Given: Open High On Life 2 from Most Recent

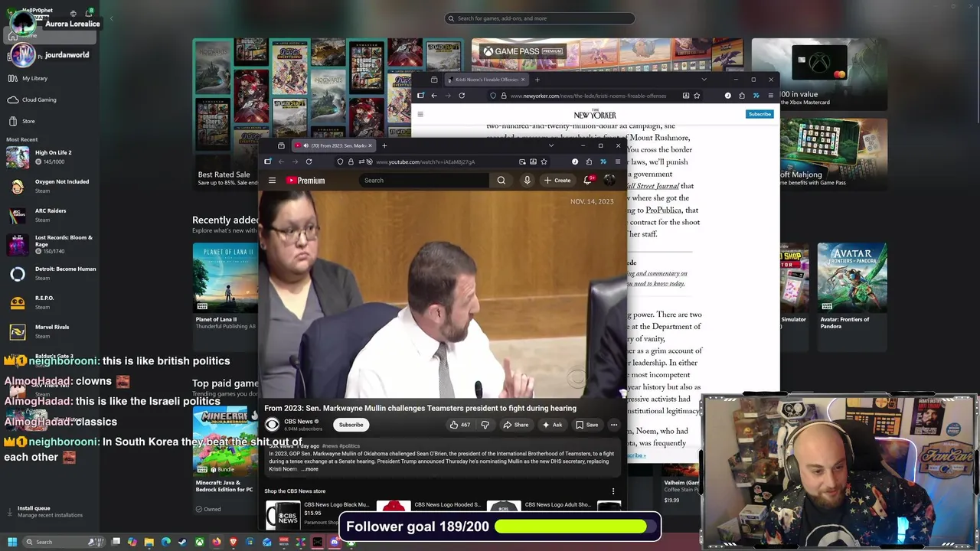Looking at the screenshot, I should coord(49,157).
